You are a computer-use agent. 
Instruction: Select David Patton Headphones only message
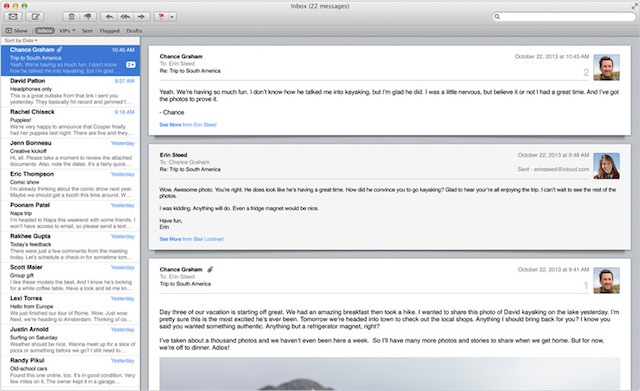click(70, 91)
